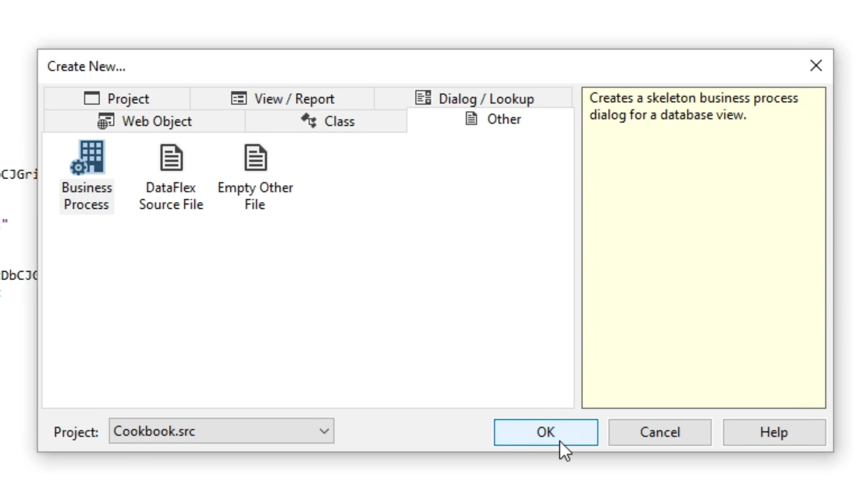868x488 pixels.
Task: Click the Class tab's hierarchy icon
Action: pos(309,121)
